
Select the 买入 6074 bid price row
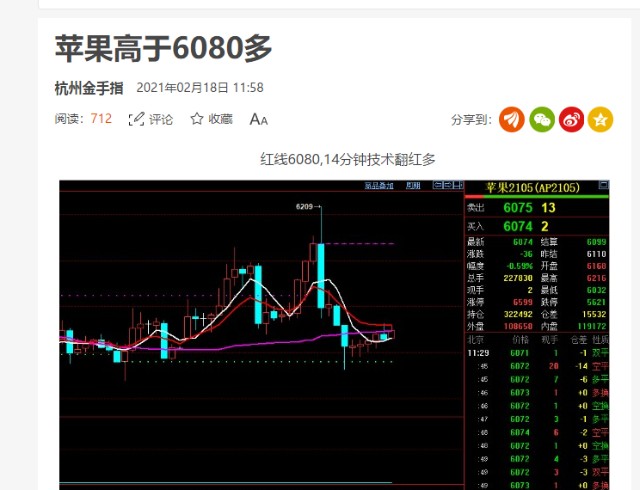coord(535,228)
